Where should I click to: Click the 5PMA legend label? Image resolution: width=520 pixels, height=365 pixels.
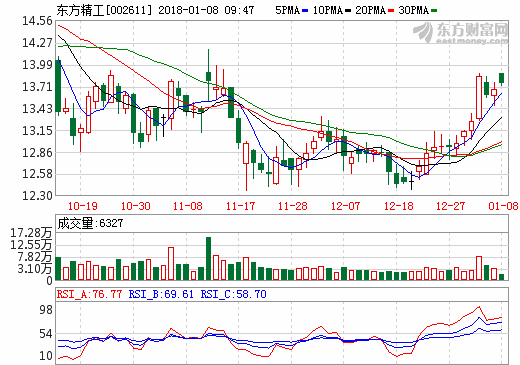click(x=287, y=10)
